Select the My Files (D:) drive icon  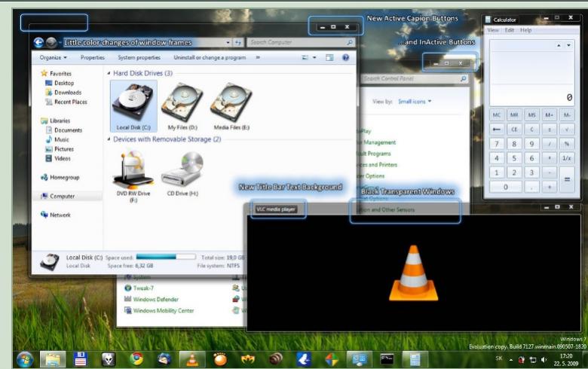click(182, 106)
